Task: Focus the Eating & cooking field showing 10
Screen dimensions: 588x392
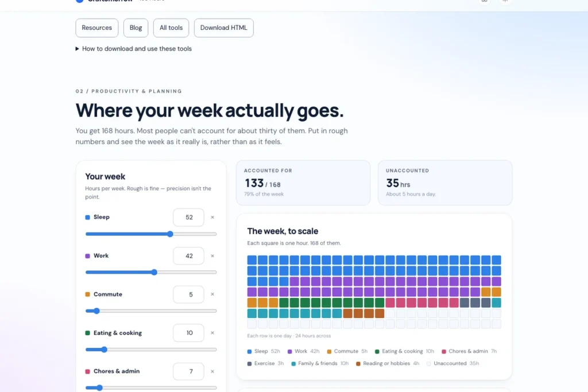Action: (x=188, y=333)
